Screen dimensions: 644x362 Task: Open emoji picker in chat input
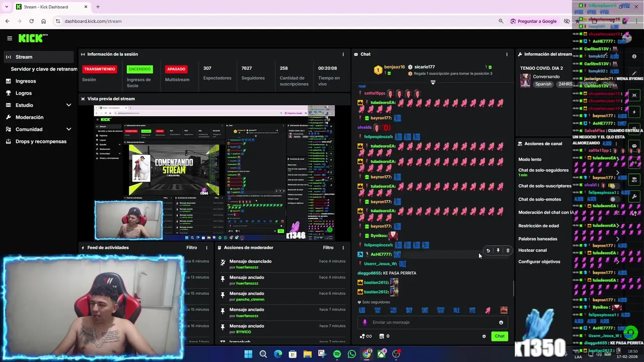pyautogui.click(x=501, y=323)
